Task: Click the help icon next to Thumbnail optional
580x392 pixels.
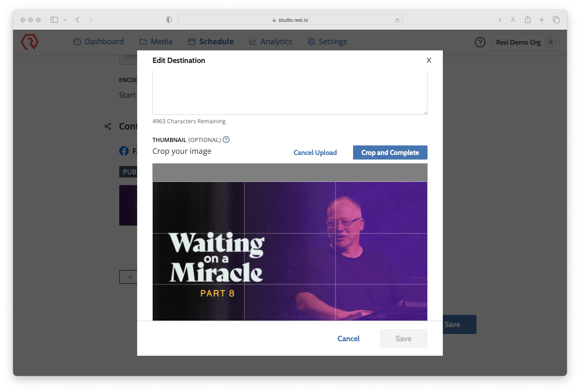Action: 226,140
